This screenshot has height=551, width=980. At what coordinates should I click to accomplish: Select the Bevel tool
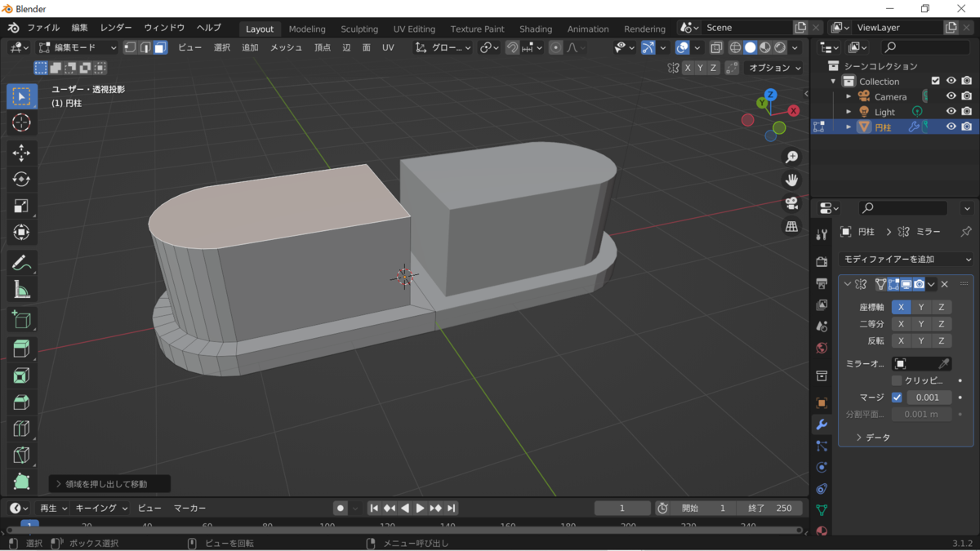[x=22, y=402]
